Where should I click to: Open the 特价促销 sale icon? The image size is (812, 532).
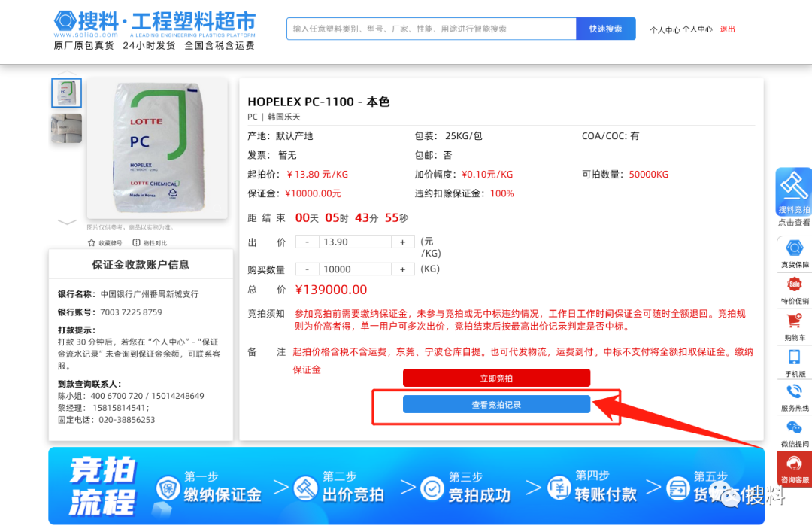(x=794, y=285)
